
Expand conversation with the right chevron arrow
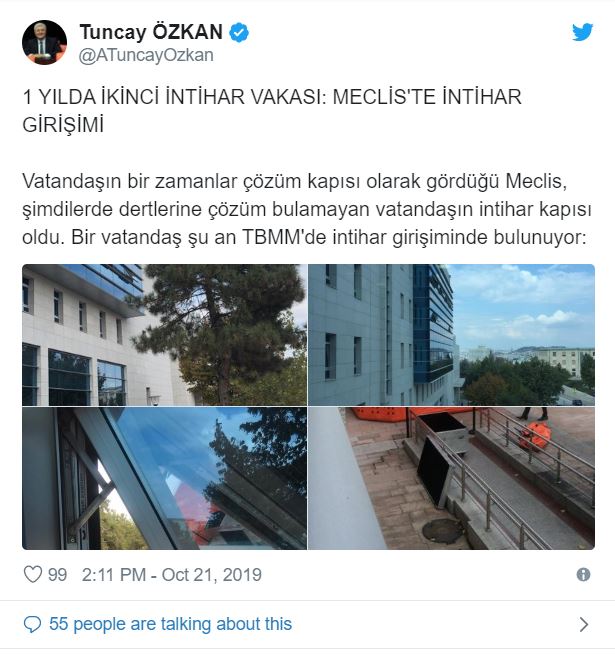584,624
